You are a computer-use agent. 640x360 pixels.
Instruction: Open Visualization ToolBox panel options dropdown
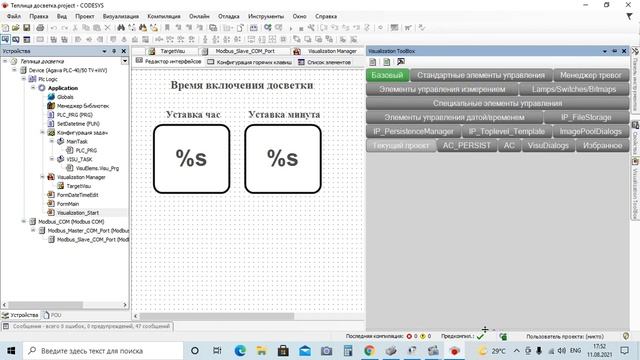pos(604,51)
